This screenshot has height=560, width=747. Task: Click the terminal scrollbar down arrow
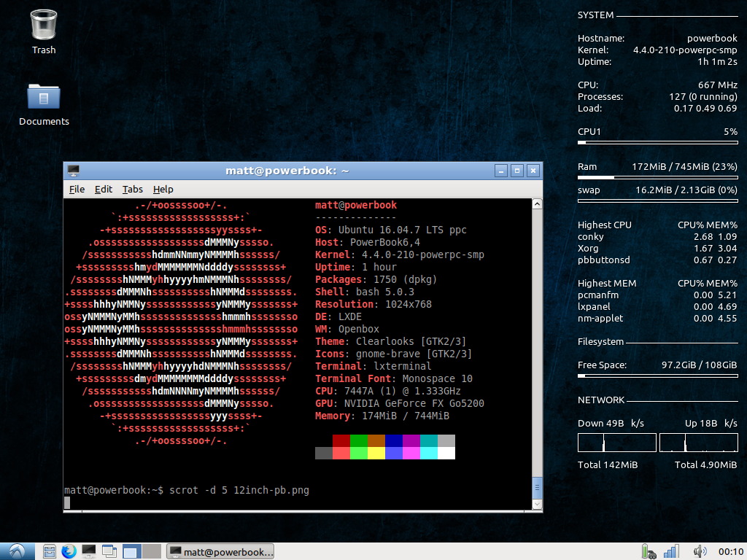point(538,504)
